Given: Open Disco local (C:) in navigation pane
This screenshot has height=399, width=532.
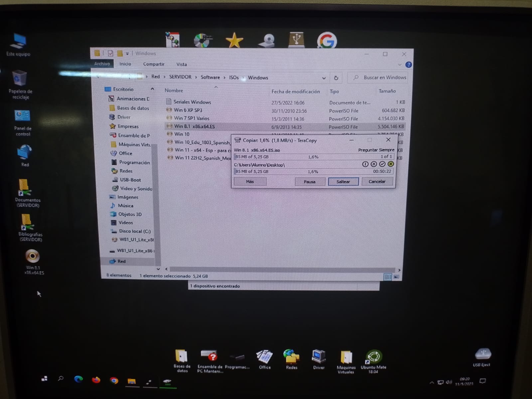Looking at the screenshot, I should pos(135,231).
